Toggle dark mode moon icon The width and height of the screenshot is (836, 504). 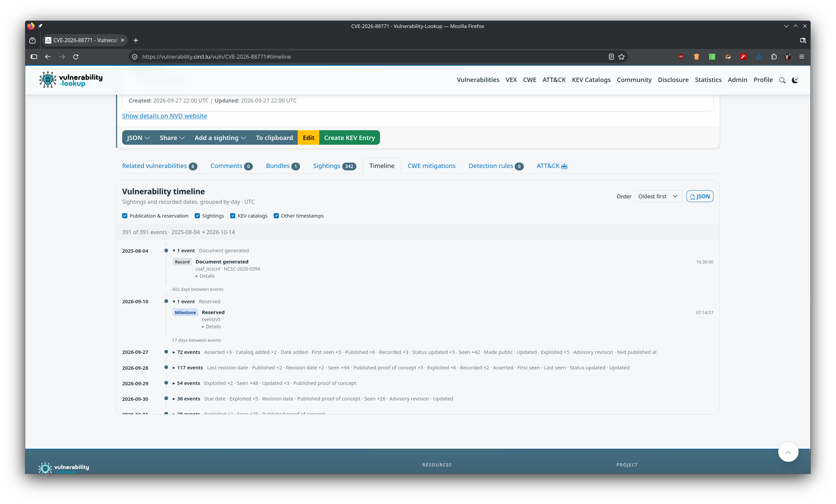point(794,80)
